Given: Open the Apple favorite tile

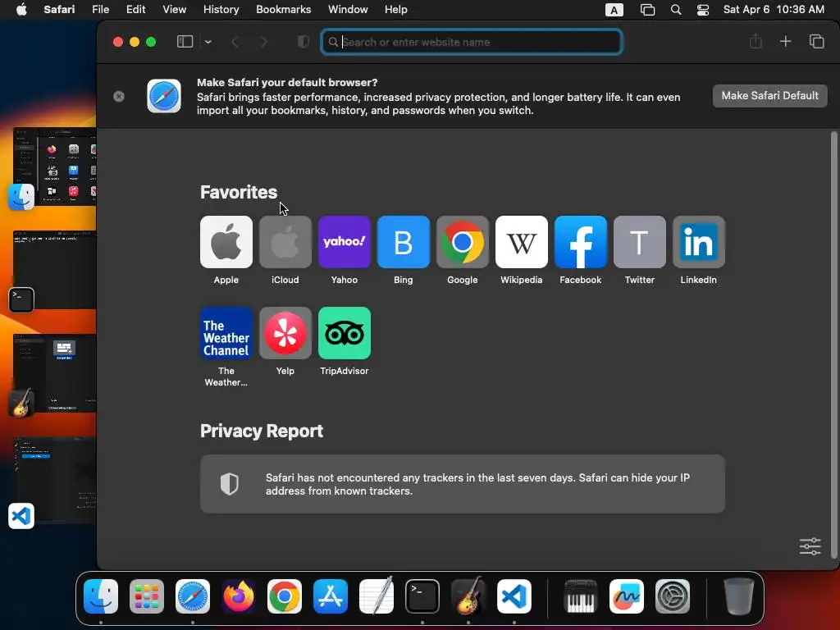Looking at the screenshot, I should [x=226, y=242].
